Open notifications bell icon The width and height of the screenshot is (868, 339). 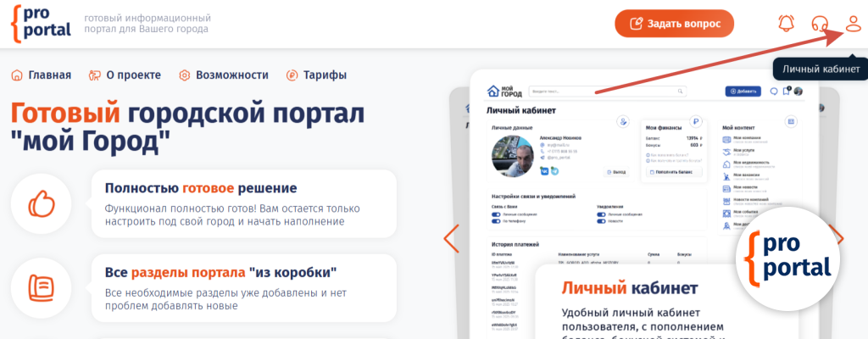point(787,24)
